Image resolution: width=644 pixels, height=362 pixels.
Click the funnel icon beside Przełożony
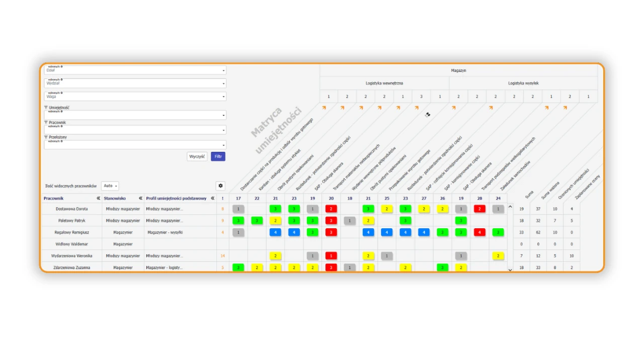(x=46, y=137)
